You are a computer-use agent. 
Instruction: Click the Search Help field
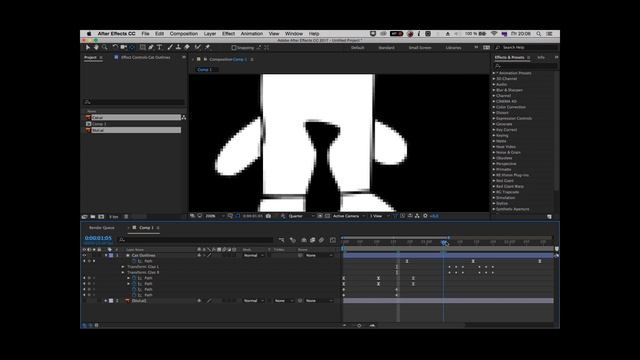(526, 48)
